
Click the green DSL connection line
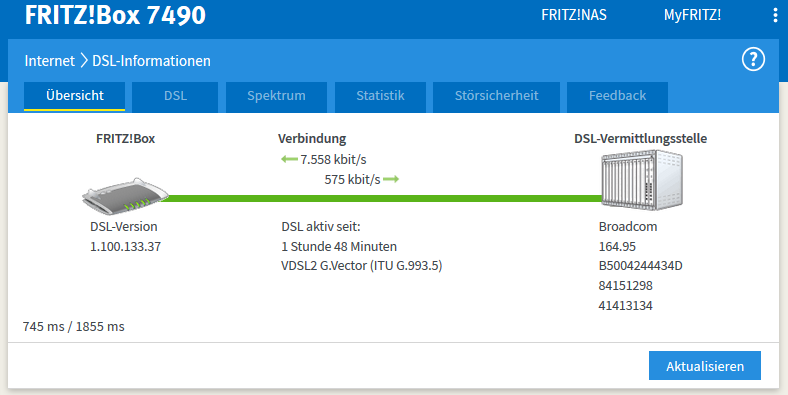tap(384, 199)
